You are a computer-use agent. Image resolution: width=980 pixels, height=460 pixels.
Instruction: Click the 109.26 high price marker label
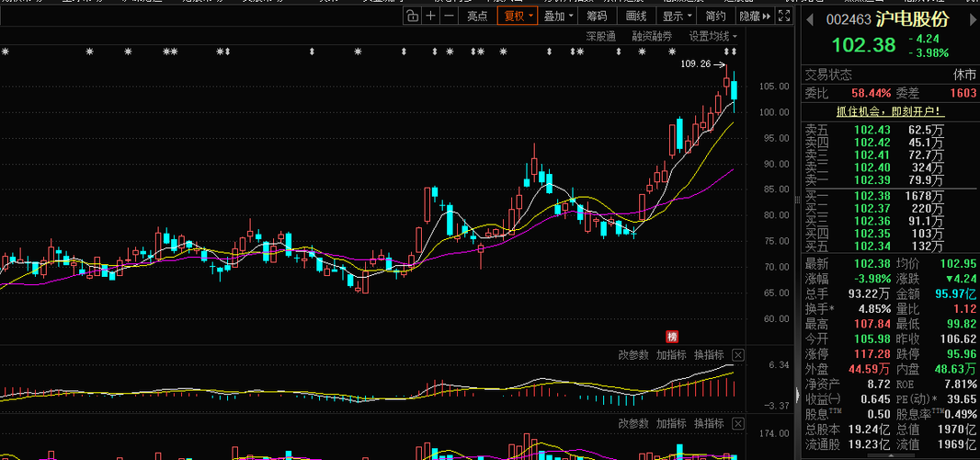pos(695,63)
